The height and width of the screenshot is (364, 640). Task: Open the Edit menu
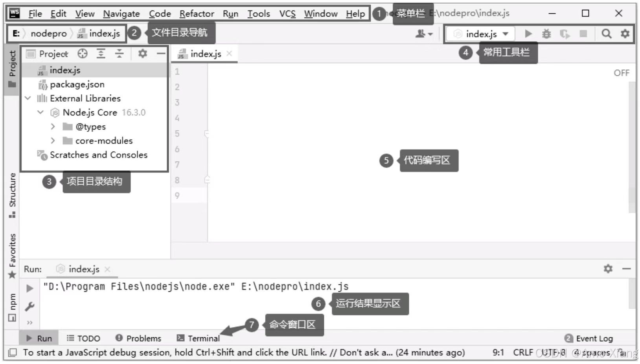[58, 14]
